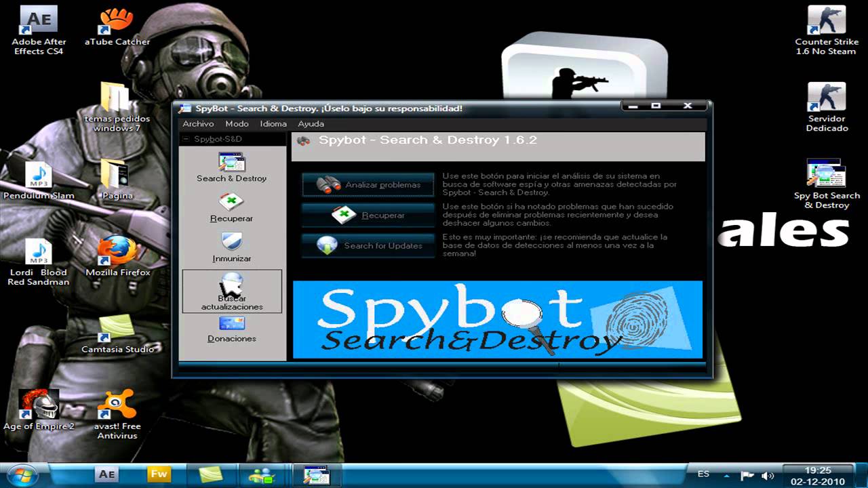868x488 pixels.
Task: Click Spybot taskbar button
Action: [316, 474]
